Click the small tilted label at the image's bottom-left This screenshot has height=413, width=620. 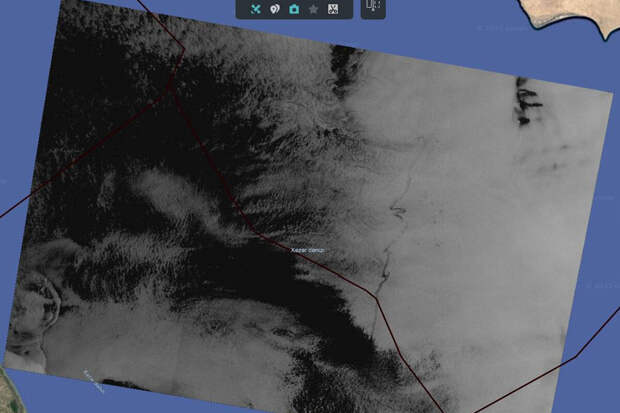click(x=94, y=376)
